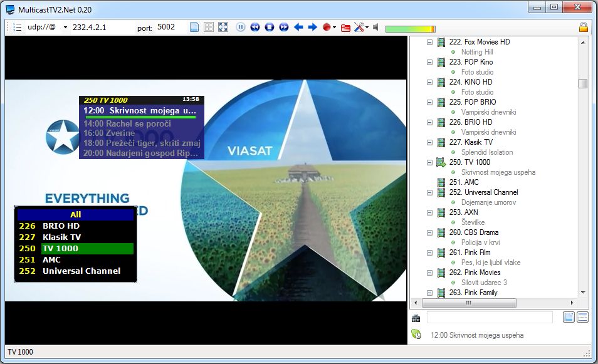Select channel 253. AXN
598x364 pixels.
(463, 212)
